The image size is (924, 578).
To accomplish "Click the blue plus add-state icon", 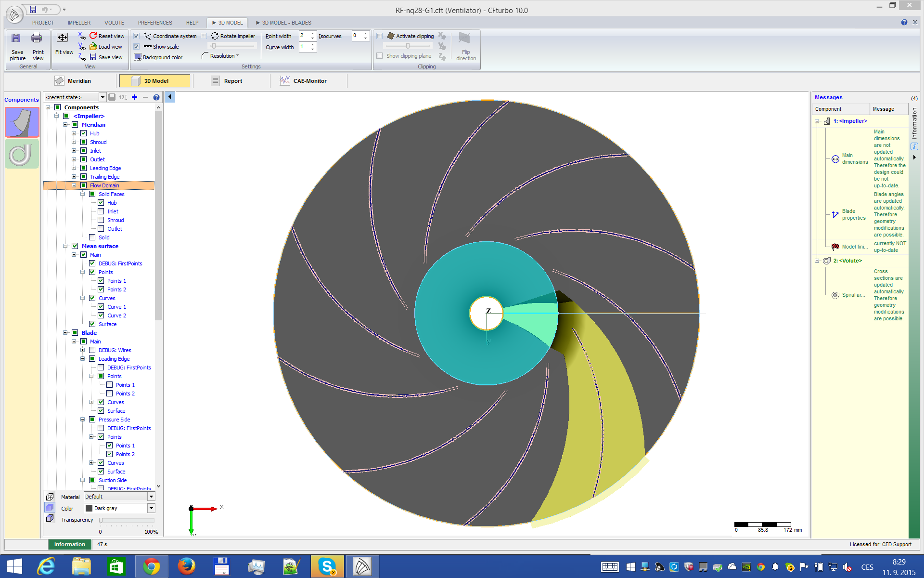I will (x=135, y=97).
